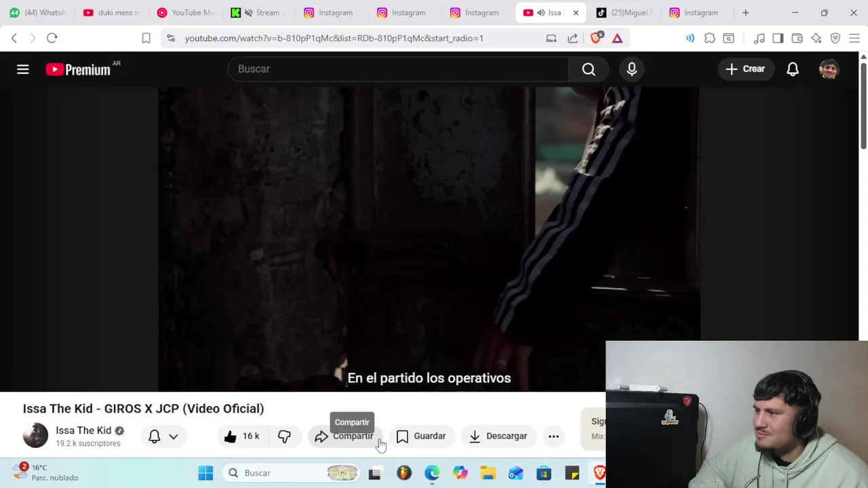Open the media playlist music note icon
This screenshot has width=868, height=488.
[x=759, y=38]
